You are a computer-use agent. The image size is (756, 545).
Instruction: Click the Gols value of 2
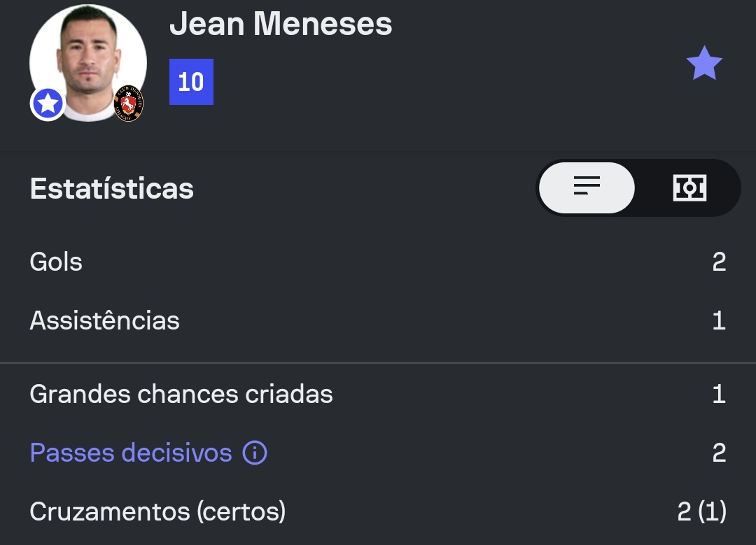(719, 262)
